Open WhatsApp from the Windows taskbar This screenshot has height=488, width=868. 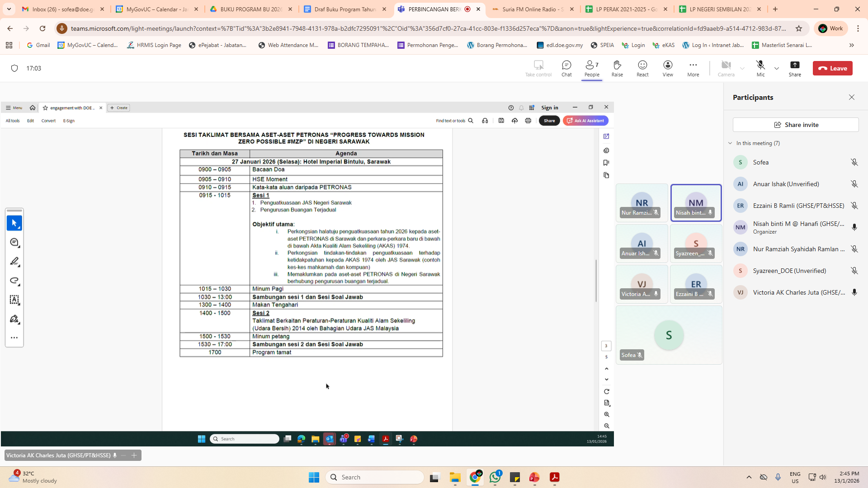[x=495, y=477]
